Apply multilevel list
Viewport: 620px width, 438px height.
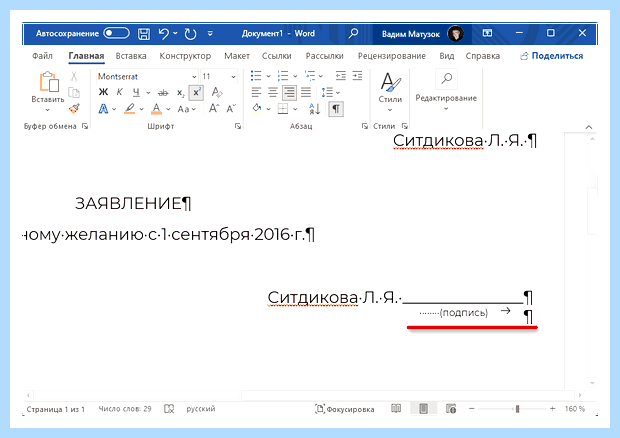click(x=310, y=76)
